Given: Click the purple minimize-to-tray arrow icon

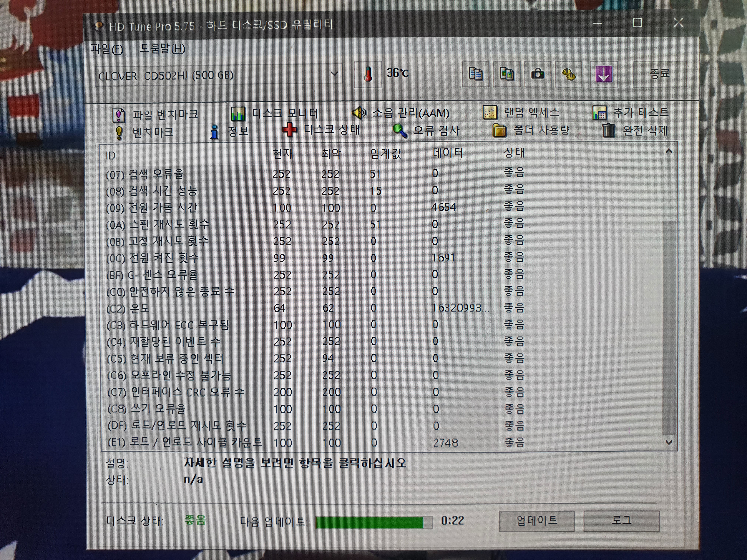Looking at the screenshot, I should pyautogui.click(x=604, y=74).
